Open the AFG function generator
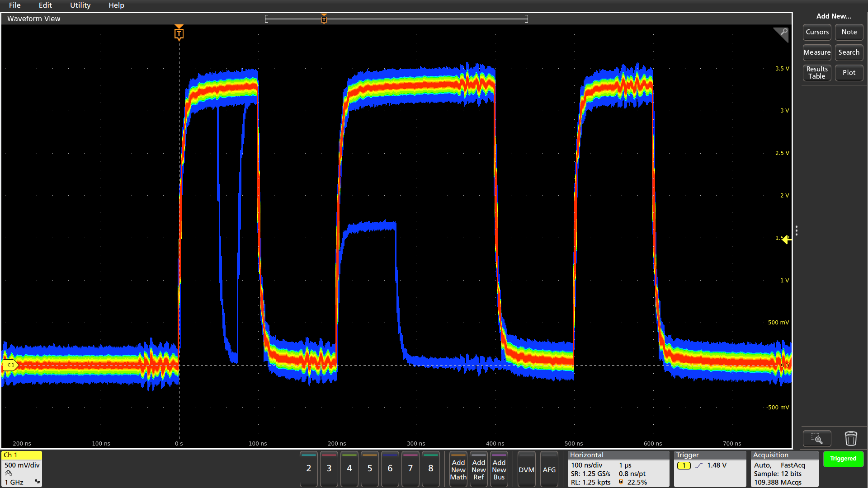 coord(549,469)
